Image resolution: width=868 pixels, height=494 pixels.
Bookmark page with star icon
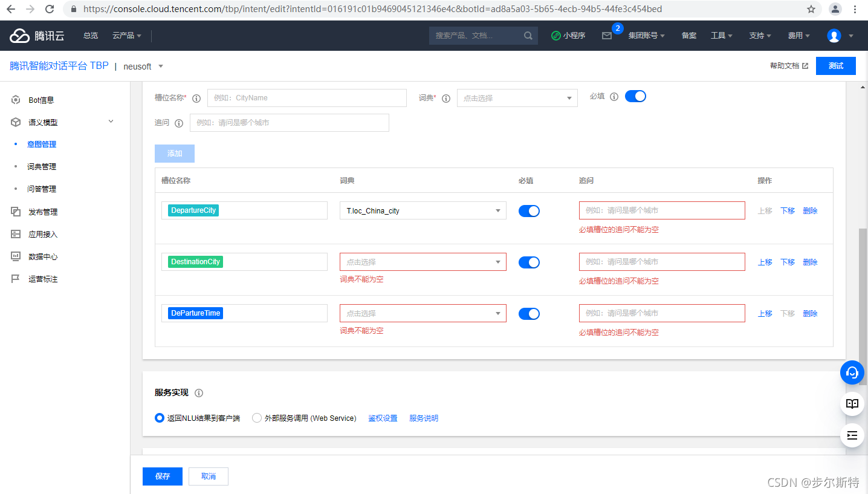point(811,9)
